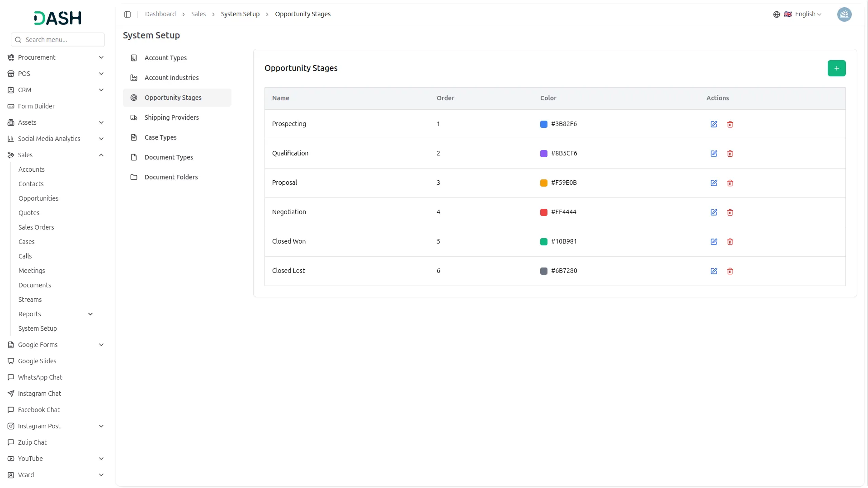
Task: Go to Opportunities in sidebar
Action: 38,198
